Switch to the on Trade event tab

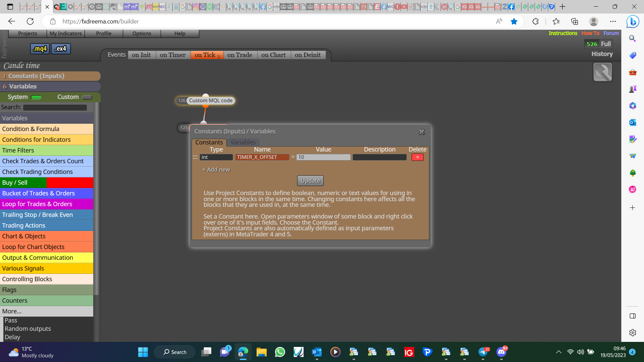[240, 55]
